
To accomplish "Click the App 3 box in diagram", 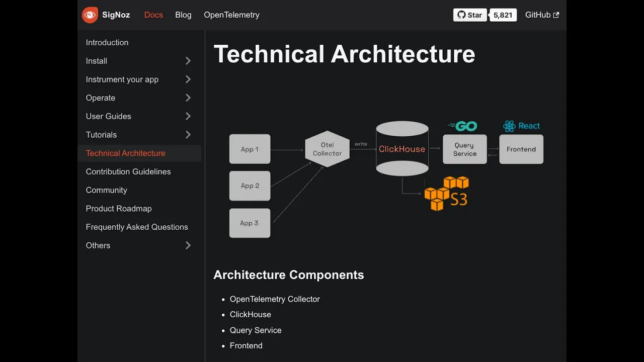I will [250, 223].
